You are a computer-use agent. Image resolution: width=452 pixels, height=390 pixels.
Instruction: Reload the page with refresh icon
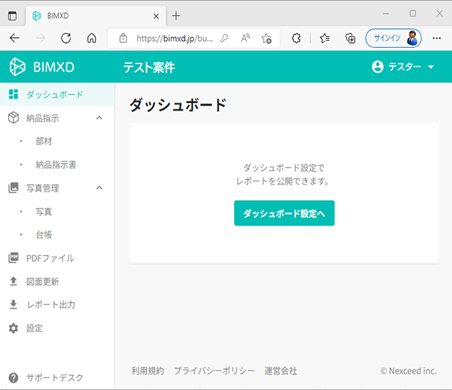[66, 38]
